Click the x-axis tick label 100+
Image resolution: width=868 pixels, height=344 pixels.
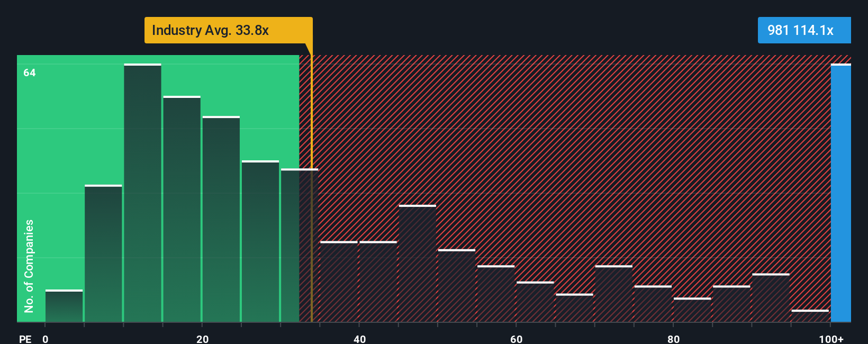click(831, 339)
